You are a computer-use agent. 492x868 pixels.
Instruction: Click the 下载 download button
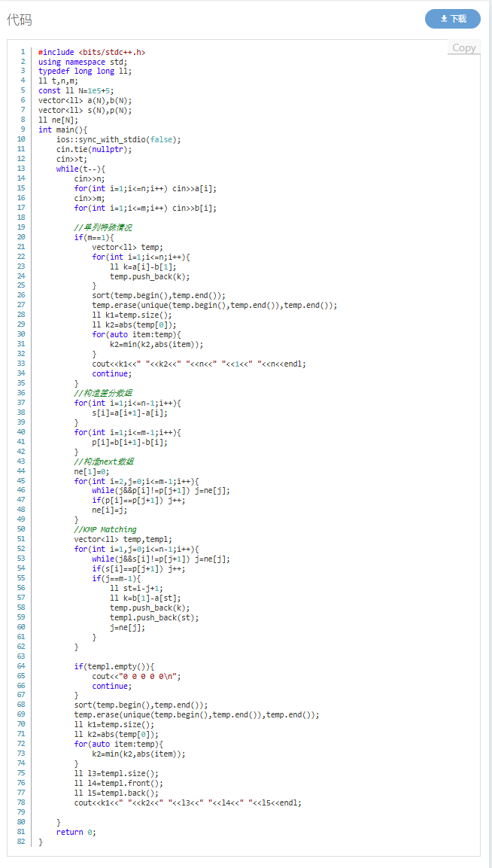click(x=453, y=19)
